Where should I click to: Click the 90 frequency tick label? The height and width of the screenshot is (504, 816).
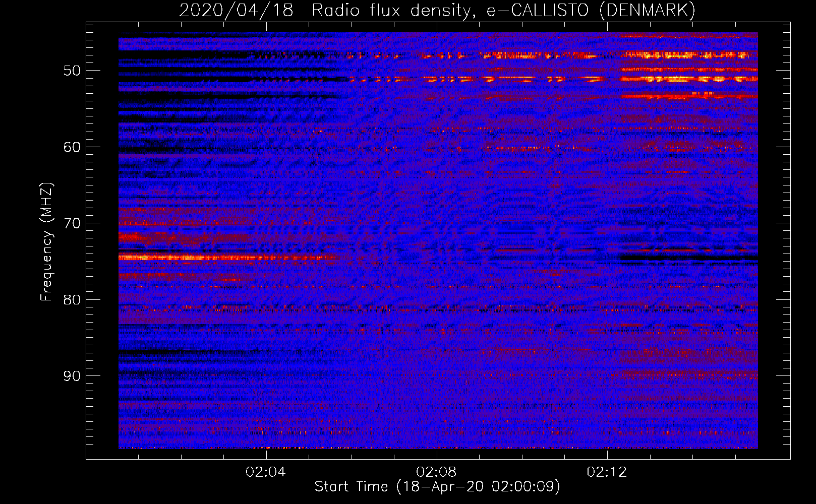click(x=72, y=376)
